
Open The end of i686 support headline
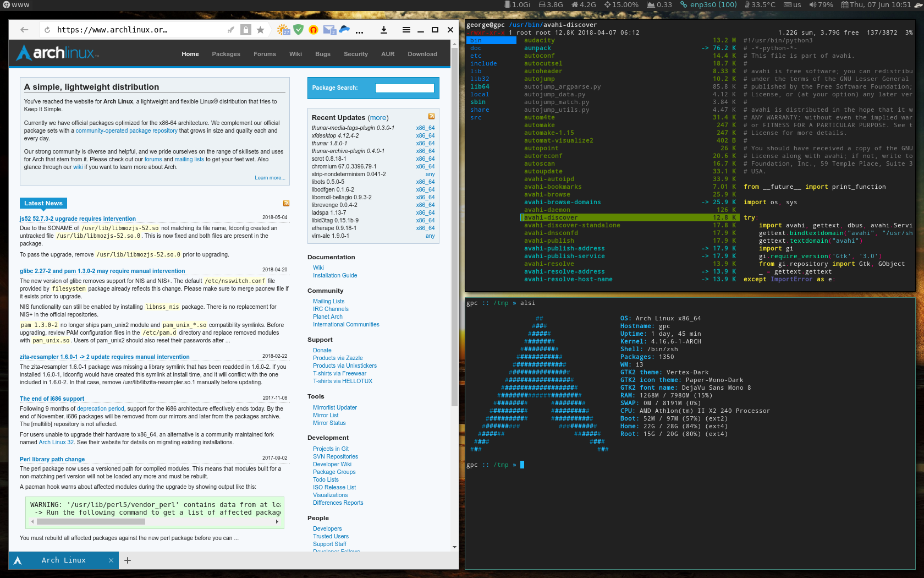tap(52, 399)
